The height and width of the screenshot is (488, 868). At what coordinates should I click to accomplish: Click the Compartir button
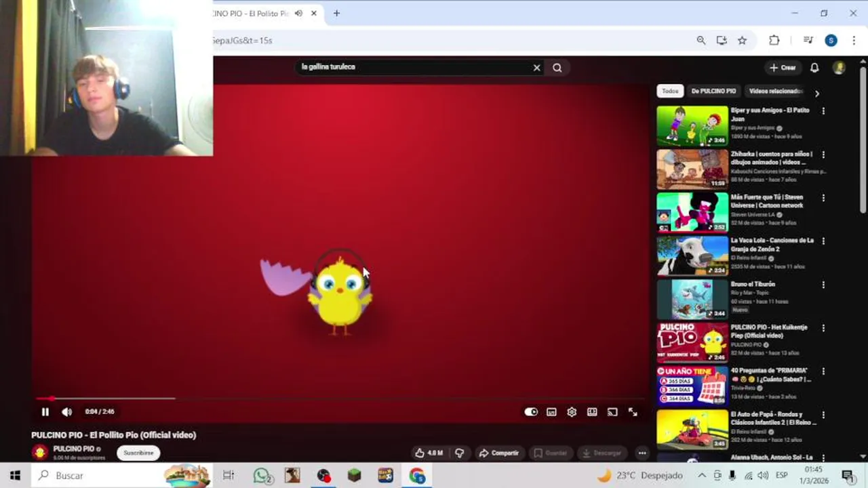499,453
